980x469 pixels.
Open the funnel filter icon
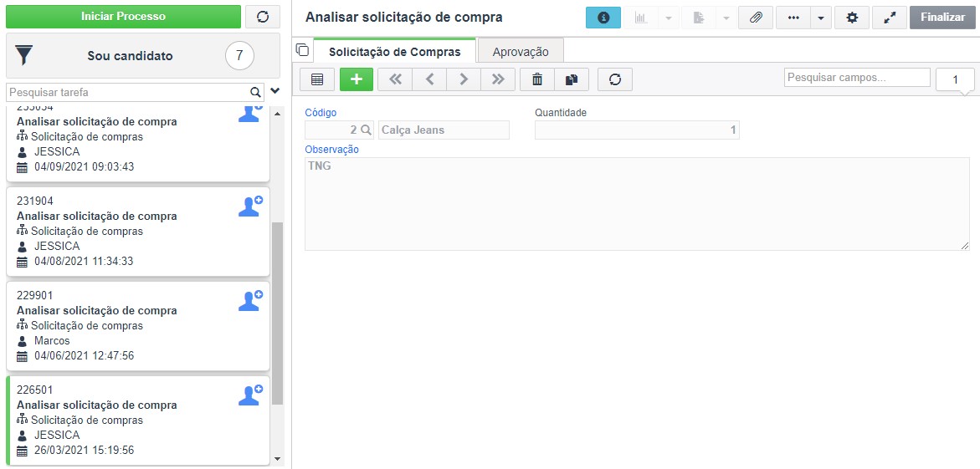point(23,55)
